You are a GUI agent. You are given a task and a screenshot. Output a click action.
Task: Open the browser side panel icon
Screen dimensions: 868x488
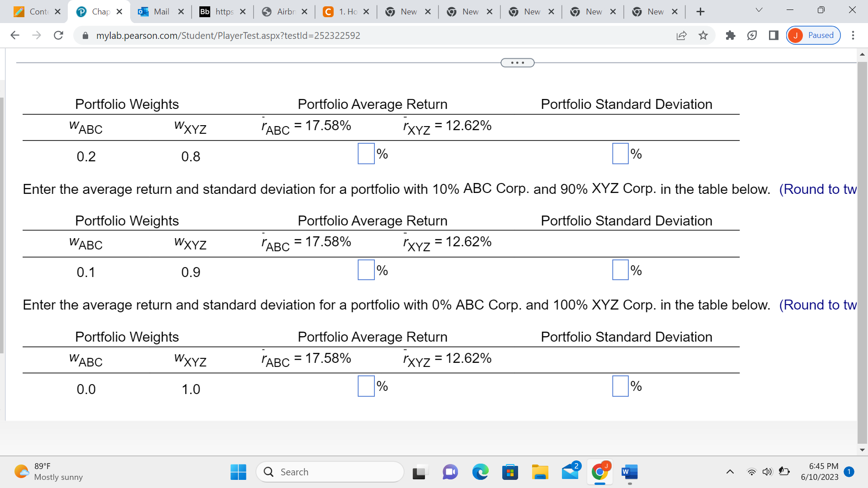click(774, 35)
